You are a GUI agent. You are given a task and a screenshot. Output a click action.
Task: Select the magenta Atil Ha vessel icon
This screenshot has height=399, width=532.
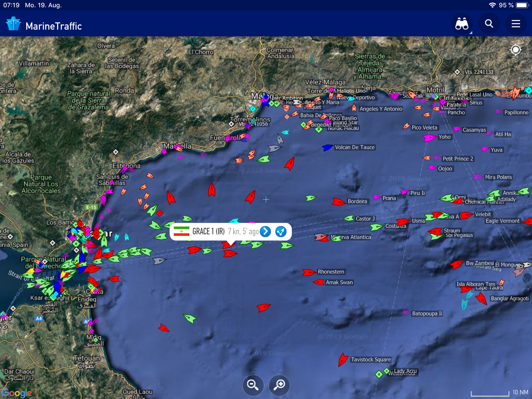(x=490, y=133)
